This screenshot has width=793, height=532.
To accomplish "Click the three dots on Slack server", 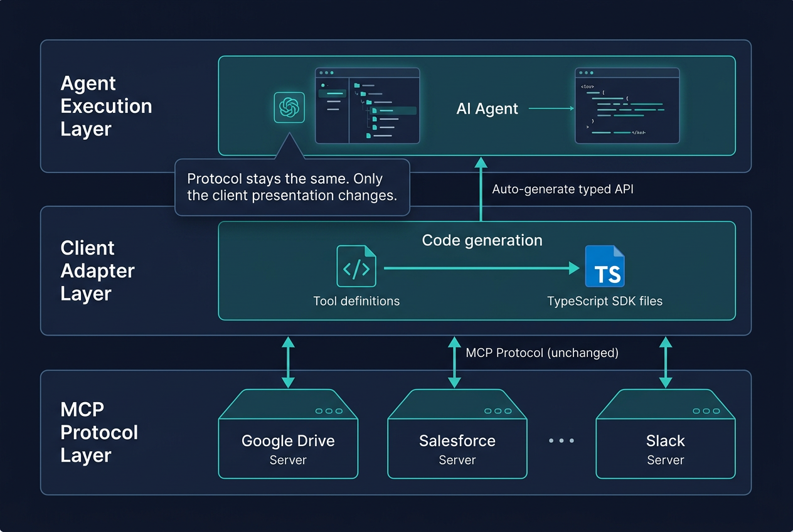I will coord(706,411).
